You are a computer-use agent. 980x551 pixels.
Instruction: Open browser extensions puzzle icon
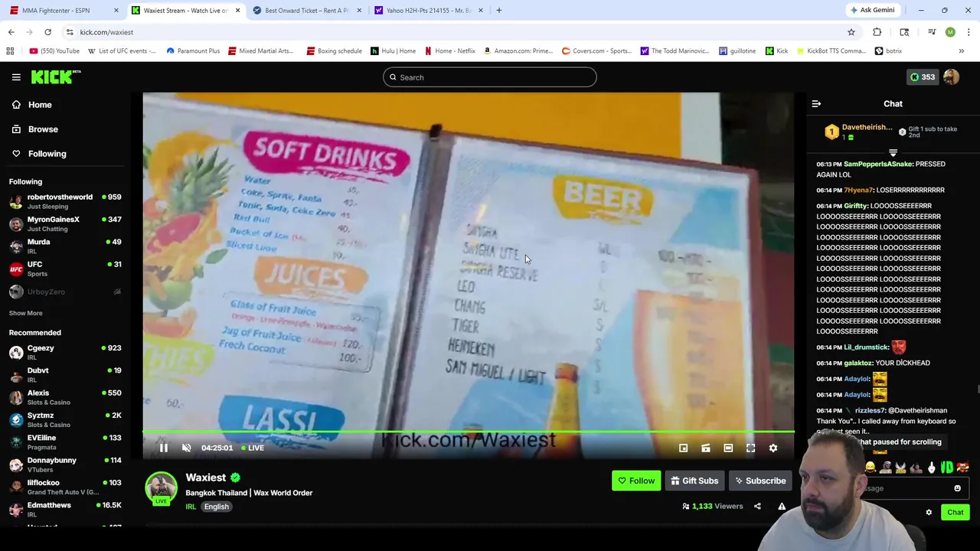click(877, 32)
